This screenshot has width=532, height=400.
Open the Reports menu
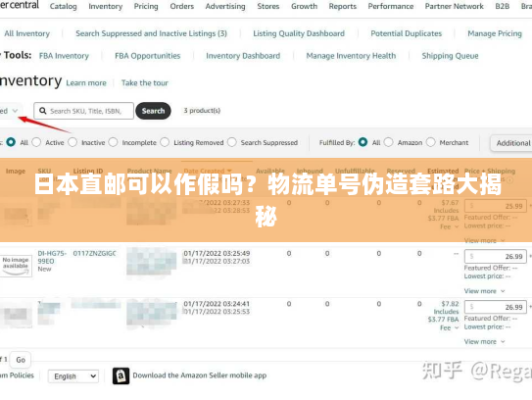[x=343, y=7]
